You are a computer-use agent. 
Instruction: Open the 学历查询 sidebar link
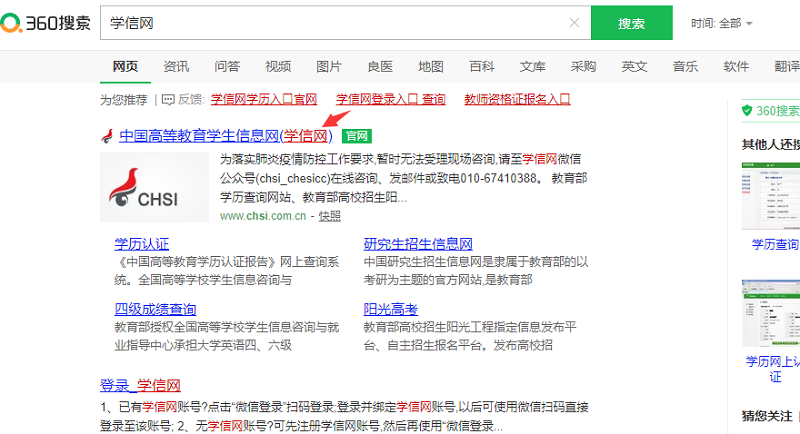[x=775, y=245]
